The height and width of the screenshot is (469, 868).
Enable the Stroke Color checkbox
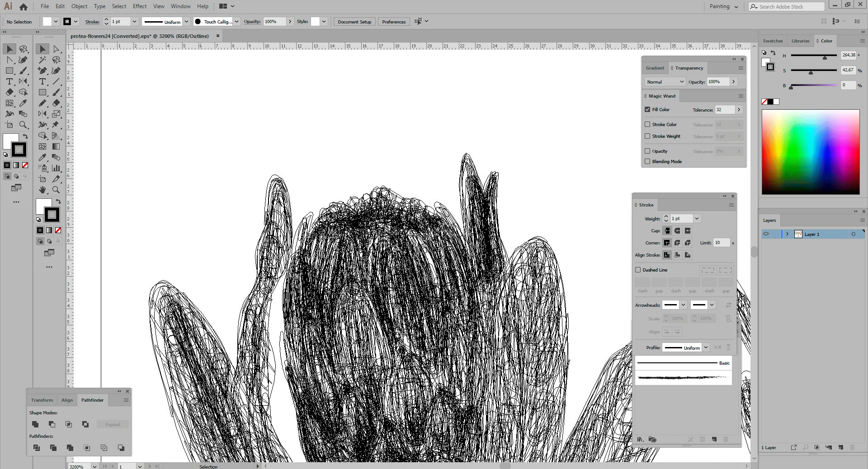tap(647, 124)
